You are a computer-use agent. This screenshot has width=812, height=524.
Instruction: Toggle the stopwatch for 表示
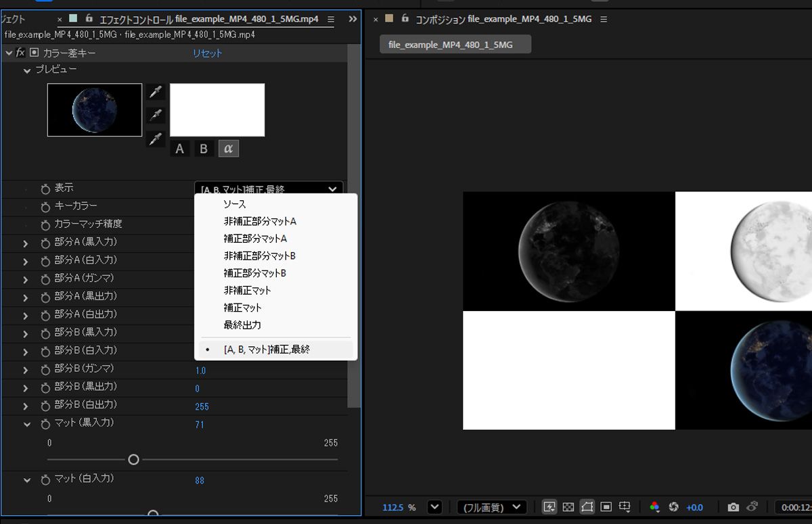coord(45,189)
